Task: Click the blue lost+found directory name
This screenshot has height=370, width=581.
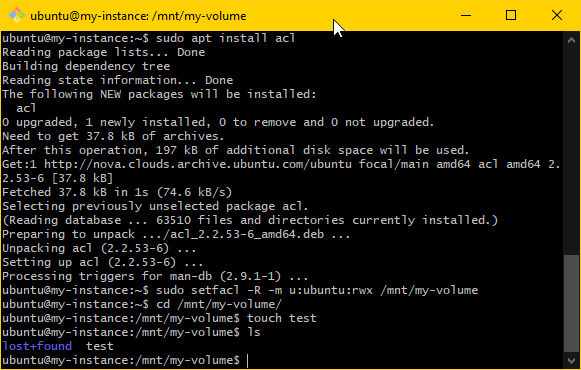Action: click(x=37, y=346)
